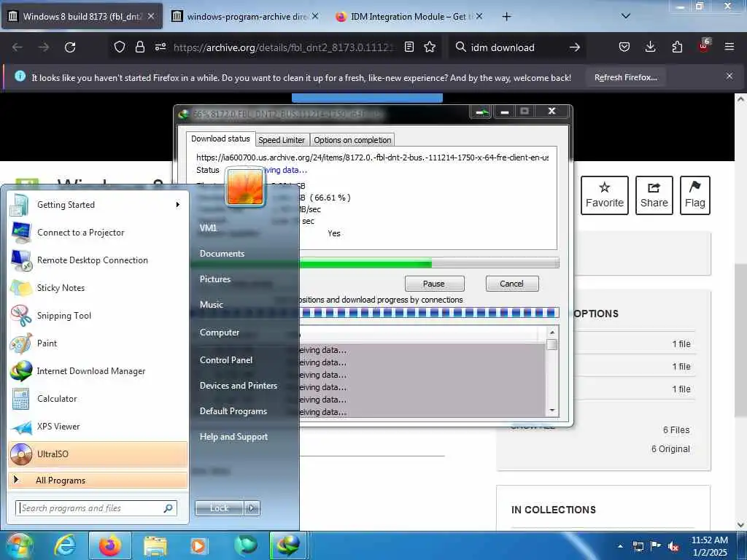Click the IDM taskbar icon
This screenshot has height=560, width=747.
(x=288, y=545)
